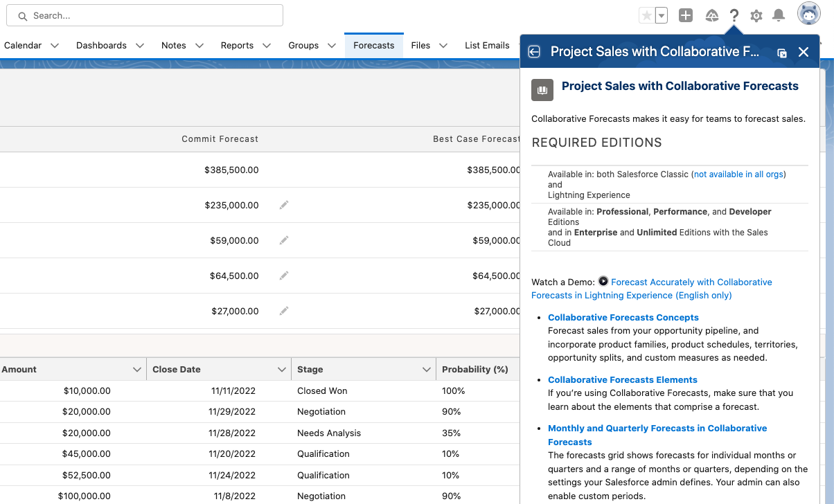The image size is (834, 504).
Task: Click the user avatar profile icon
Action: [809, 14]
